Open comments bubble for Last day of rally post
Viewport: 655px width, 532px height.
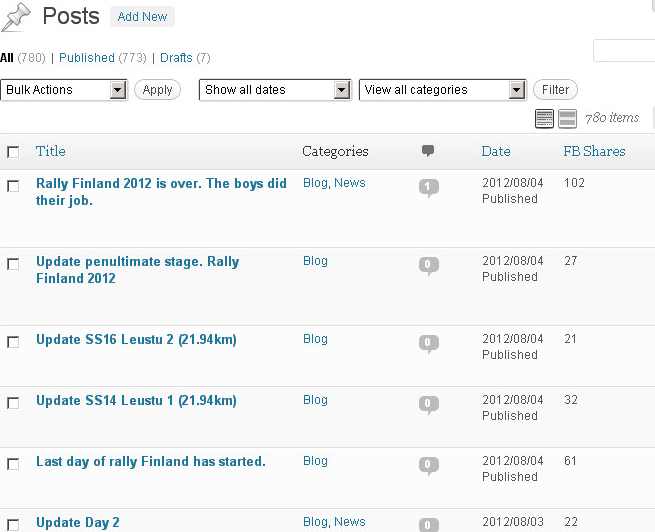[429, 466]
